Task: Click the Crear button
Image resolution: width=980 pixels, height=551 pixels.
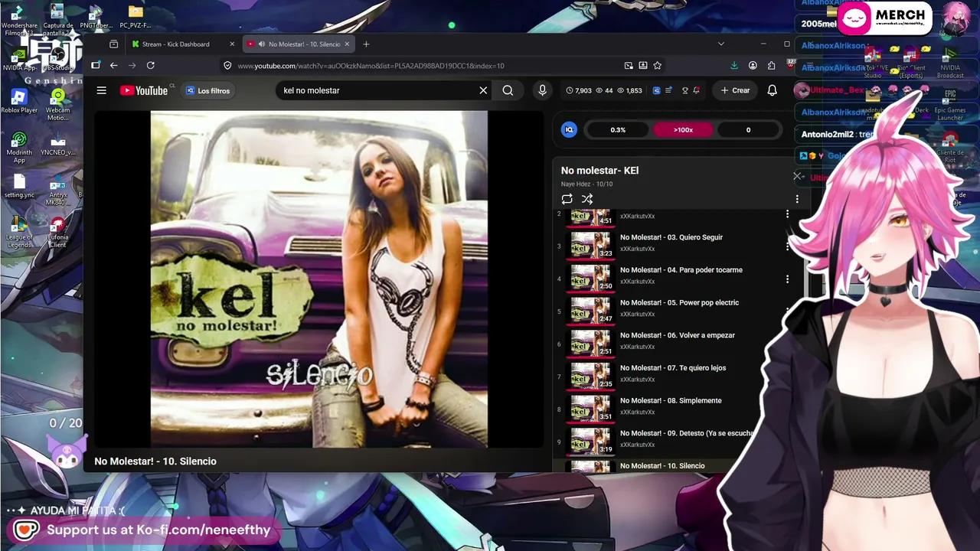Action: pos(735,90)
